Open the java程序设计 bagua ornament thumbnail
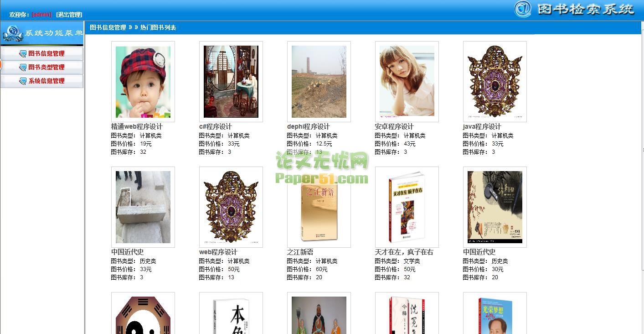Image resolution: width=644 pixels, height=334 pixels. coord(495,82)
